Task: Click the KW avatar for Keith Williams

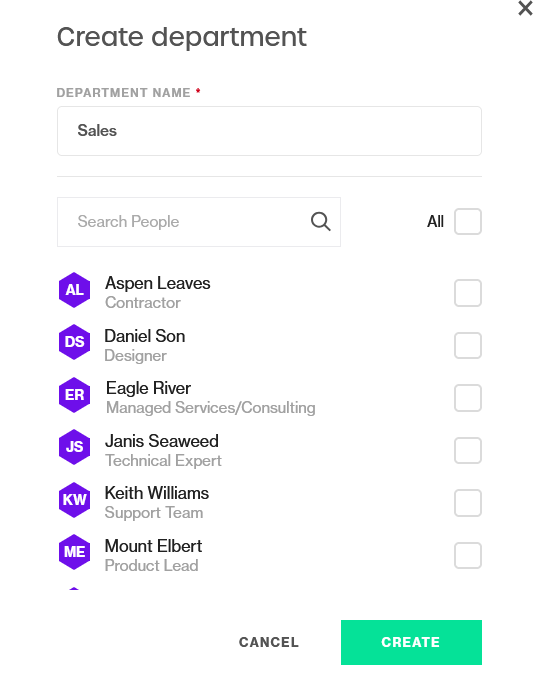Action: pos(75,500)
